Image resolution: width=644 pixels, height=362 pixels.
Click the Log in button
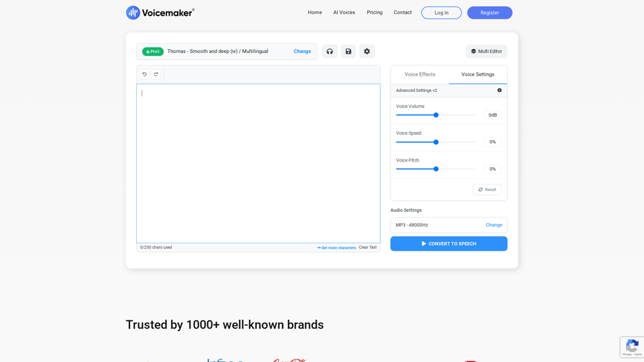click(441, 13)
